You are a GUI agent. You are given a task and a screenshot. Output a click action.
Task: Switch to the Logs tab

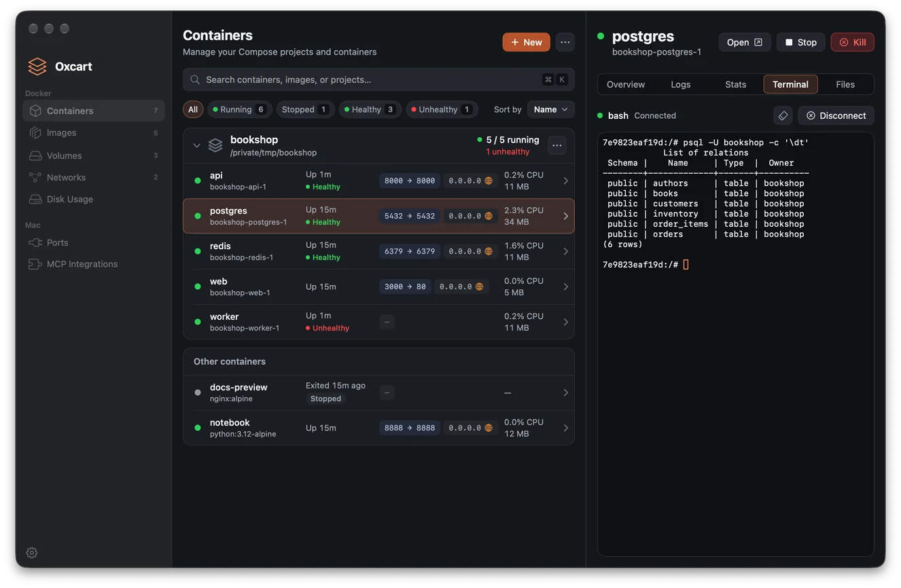pyautogui.click(x=680, y=84)
